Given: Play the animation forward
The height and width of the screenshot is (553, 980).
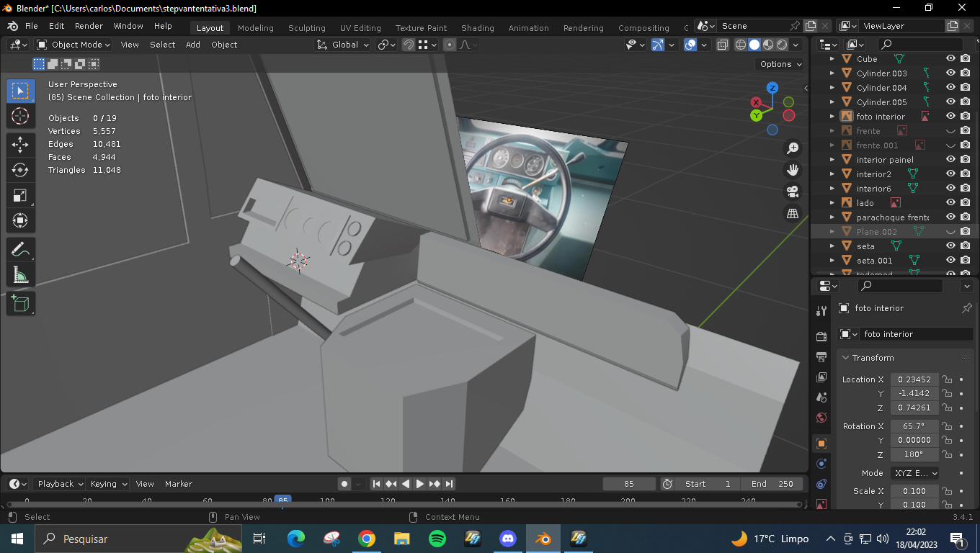Looking at the screenshot, I should pyautogui.click(x=419, y=484).
